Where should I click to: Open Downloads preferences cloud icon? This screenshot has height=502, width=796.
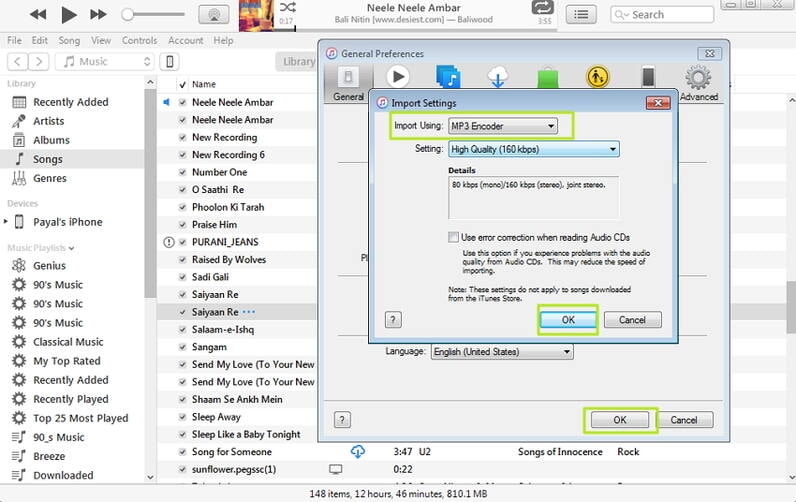coord(498,77)
